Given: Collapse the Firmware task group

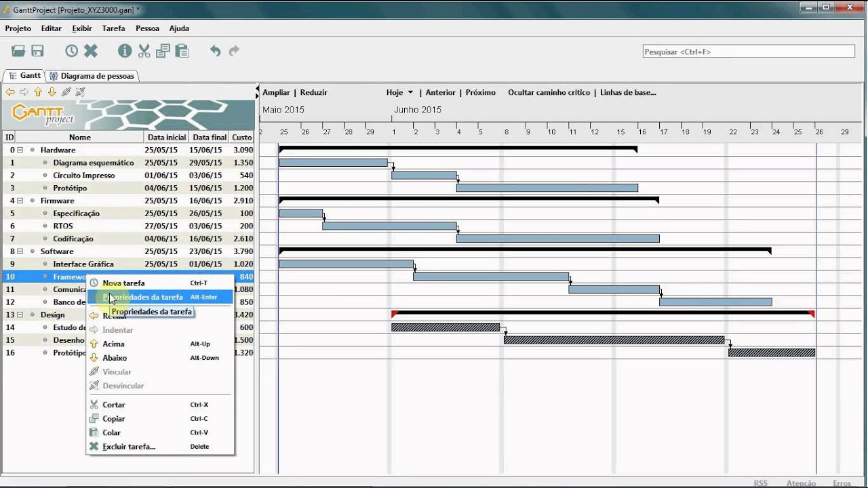Looking at the screenshot, I should [20, 201].
